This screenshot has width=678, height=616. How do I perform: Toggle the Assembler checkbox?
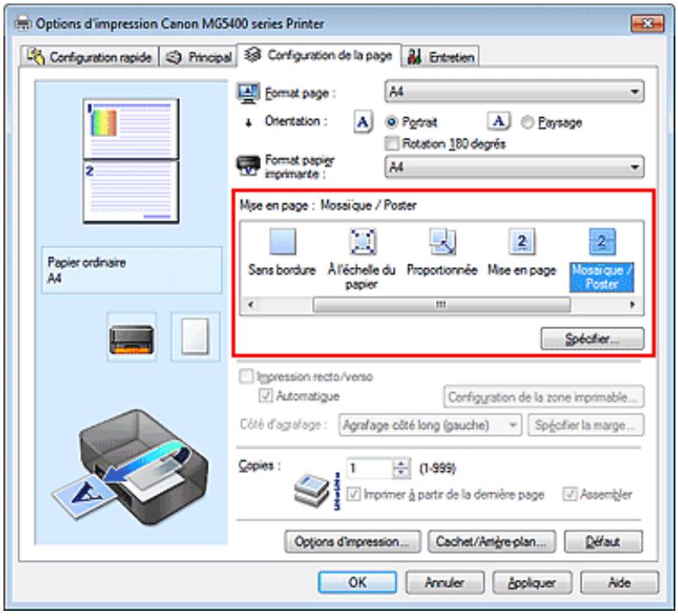click(570, 494)
